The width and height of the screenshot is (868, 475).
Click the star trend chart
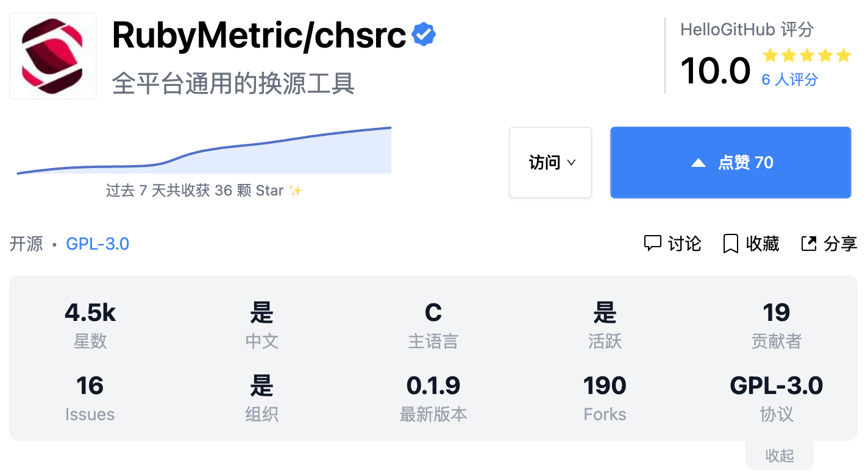[x=204, y=150]
